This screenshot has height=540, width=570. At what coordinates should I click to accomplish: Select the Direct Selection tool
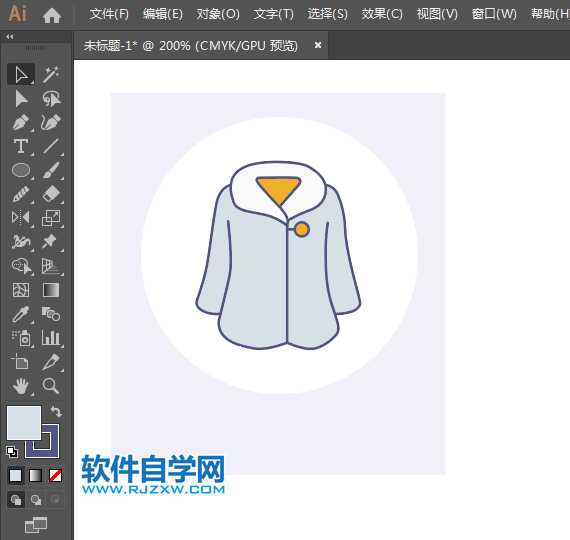coord(21,99)
